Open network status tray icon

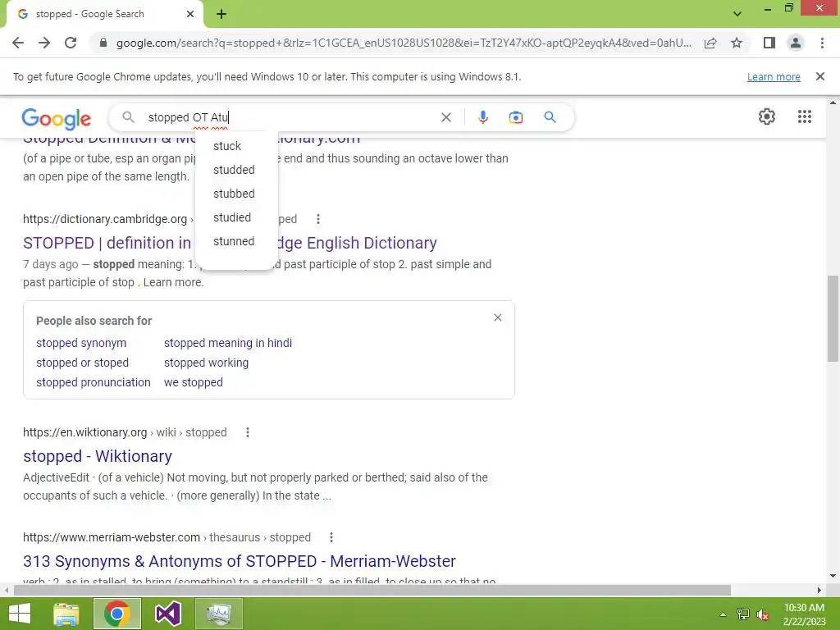point(743,614)
